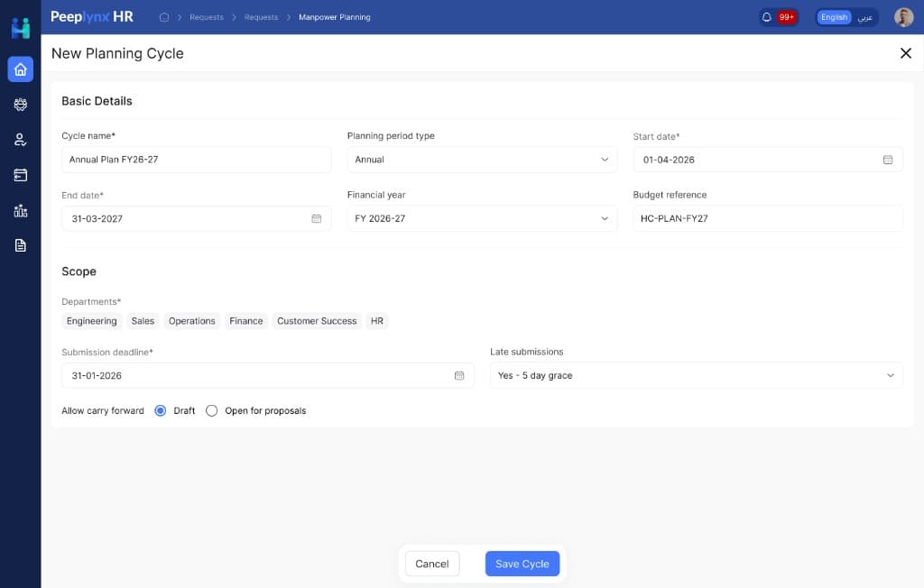Open the Start date calendar picker icon
This screenshot has width=924, height=588.
point(888,160)
